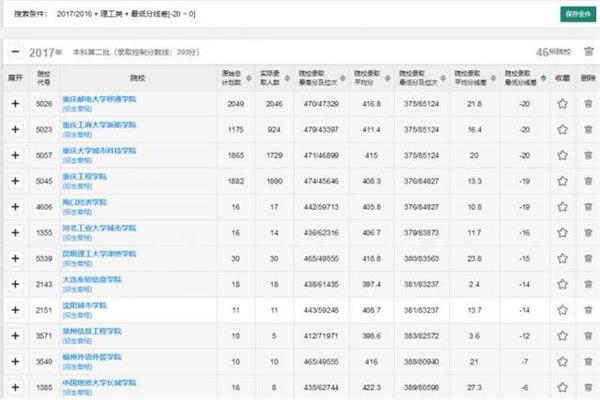The image size is (600, 400).
Task: Favorite school 3571 with its star icon
Action: (562, 336)
